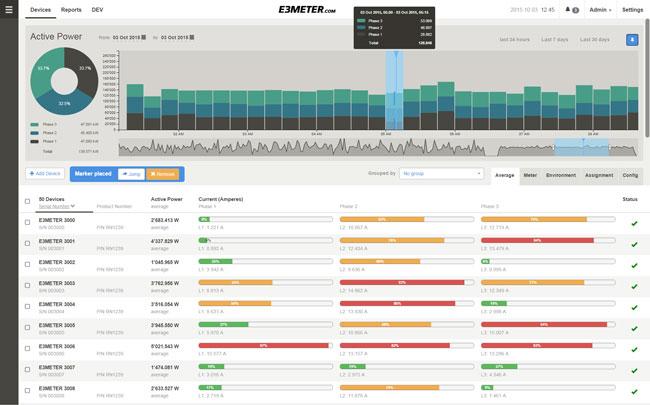Viewport: 650px width, 405px height.
Task: Expand the Admin user menu
Action: coord(600,10)
